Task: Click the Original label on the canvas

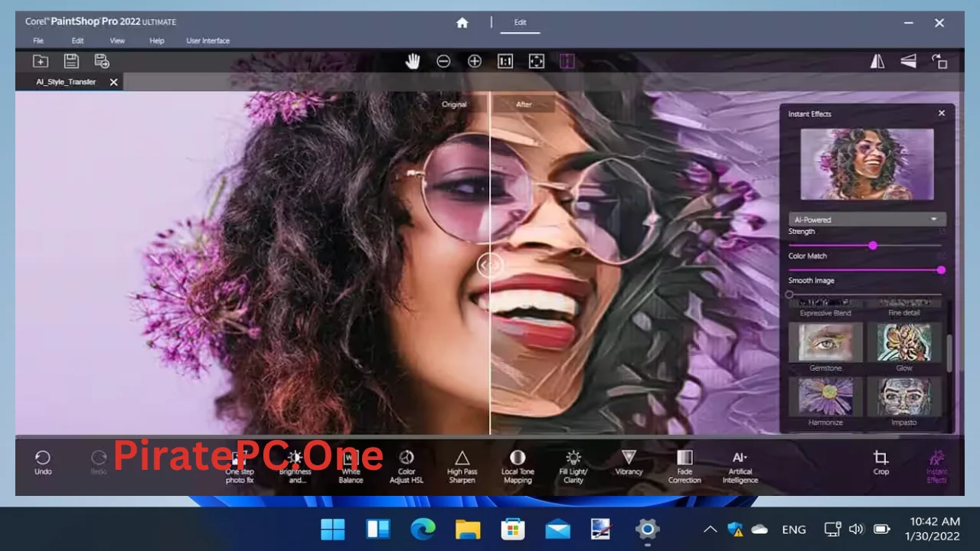Action: [454, 104]
